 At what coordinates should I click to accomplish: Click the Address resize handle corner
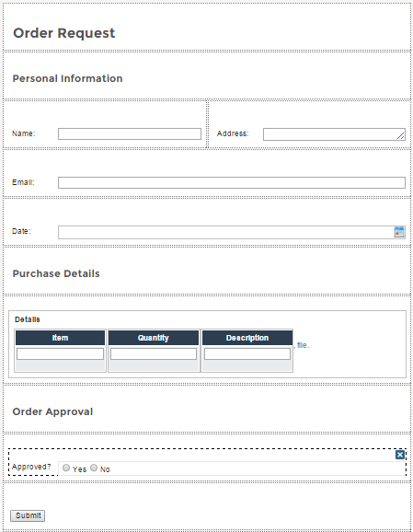(401, 136)
